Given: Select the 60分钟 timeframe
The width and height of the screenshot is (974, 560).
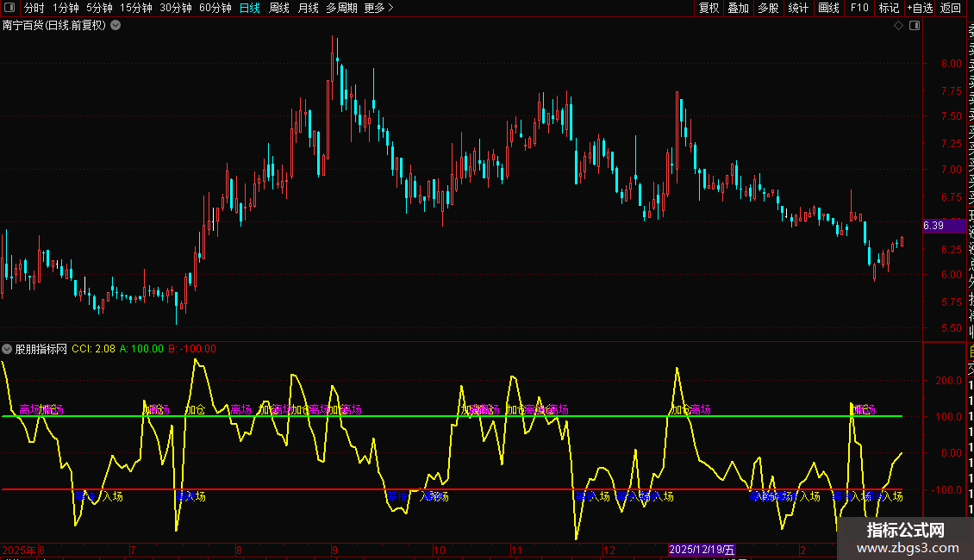Looking at the screenshot, I should coord(215,8).
